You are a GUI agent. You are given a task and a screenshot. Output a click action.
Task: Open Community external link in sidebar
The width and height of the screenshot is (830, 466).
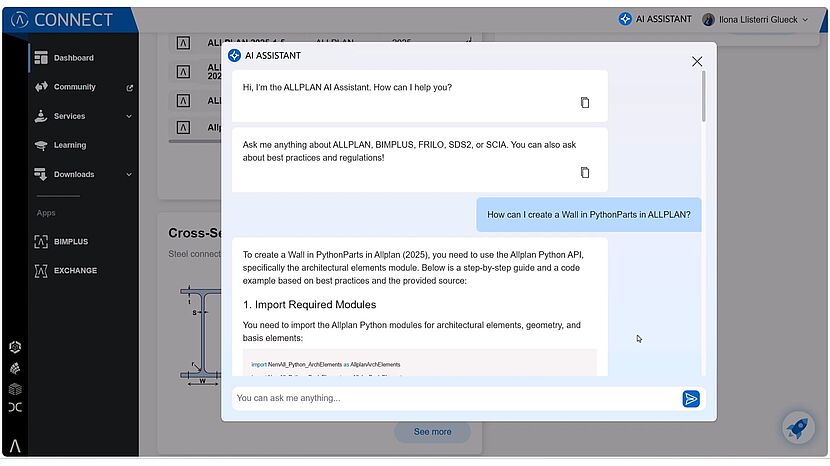tap(130, 88)
